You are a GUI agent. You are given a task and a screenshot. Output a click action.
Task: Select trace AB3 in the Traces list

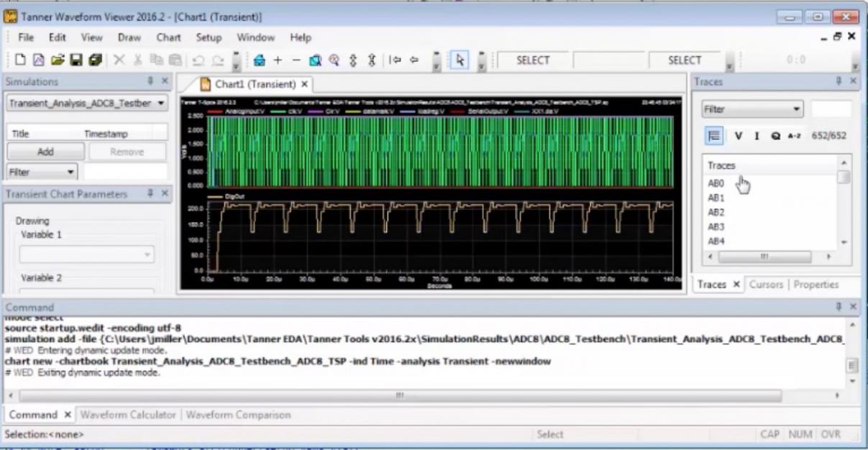point(716,226)
